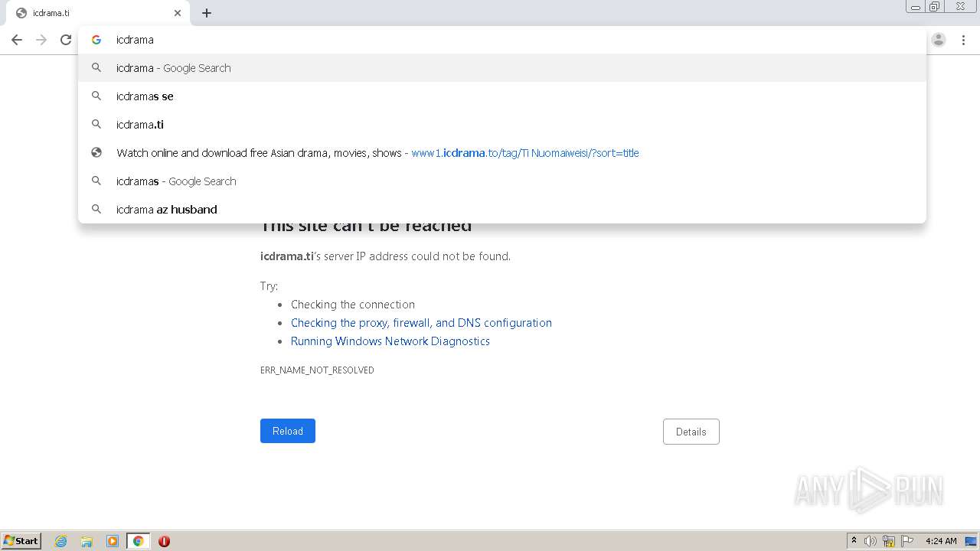Viewport: 980px width, 551px height.
Task: Select the 'icdrama.ti' suggestion
Action: pyautogui.click(x=501, y=125)
